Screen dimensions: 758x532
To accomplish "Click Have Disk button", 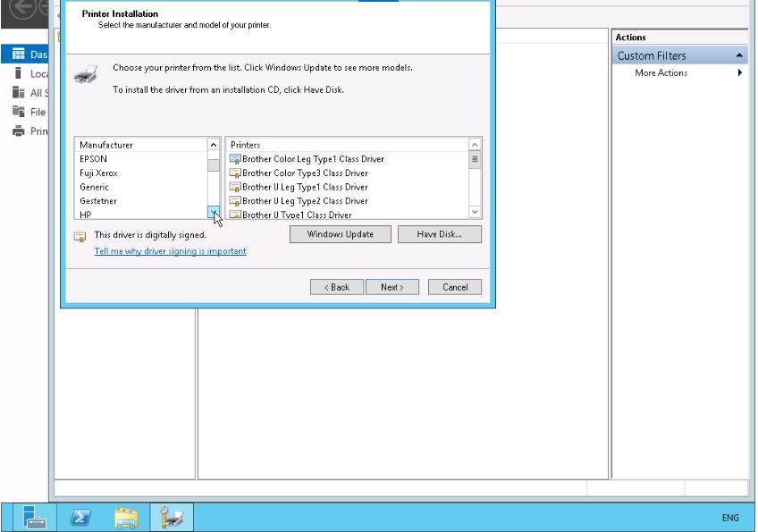I will [x=440, y=234].
